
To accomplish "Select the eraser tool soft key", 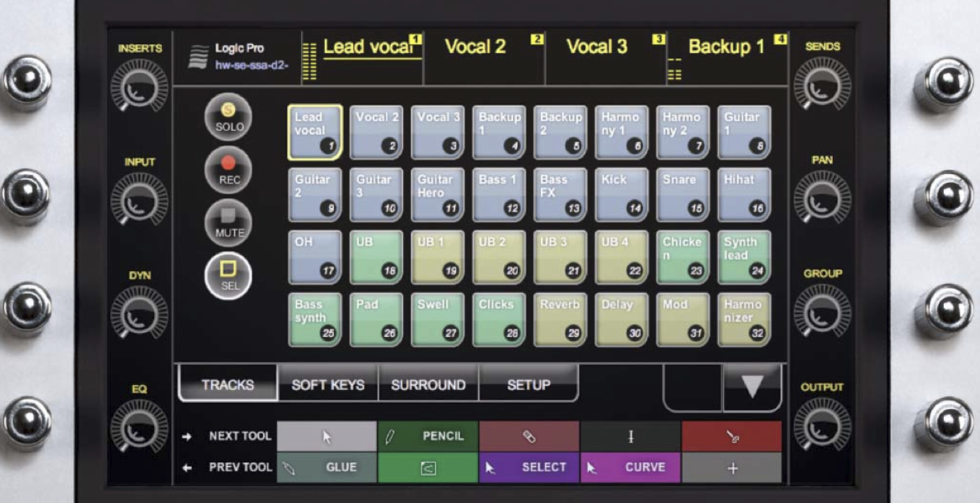I will point(529,436).
